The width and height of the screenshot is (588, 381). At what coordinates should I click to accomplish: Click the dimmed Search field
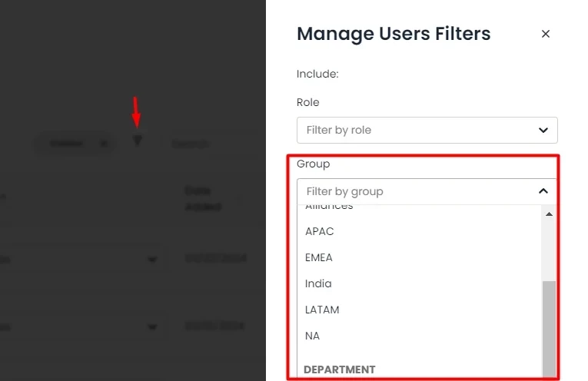click(x=200, y=144)
